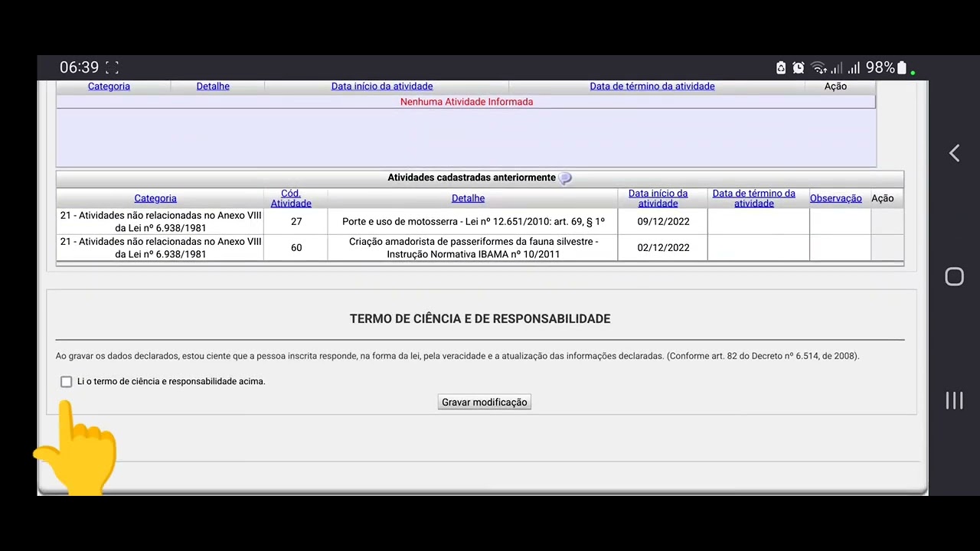
Task: Sort registered activities by Data início column
Action: coord(658,198)
